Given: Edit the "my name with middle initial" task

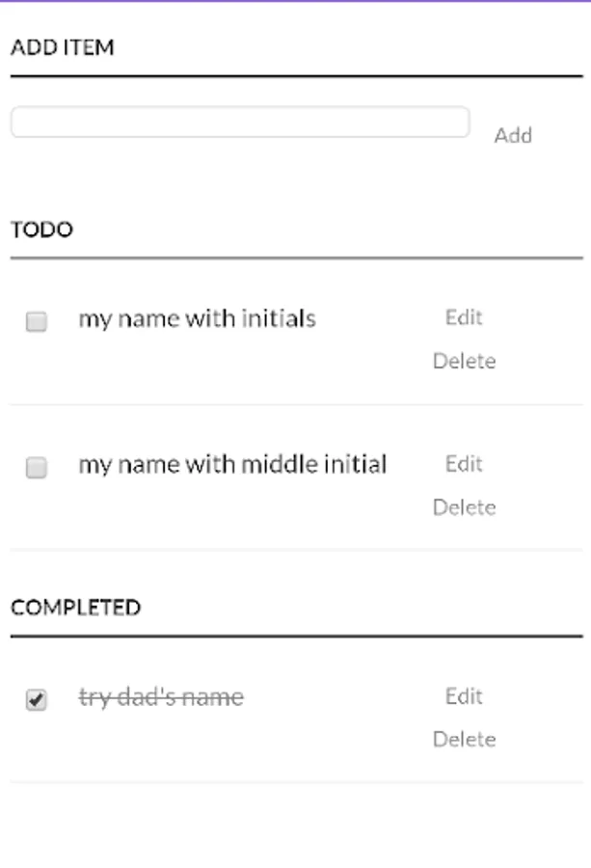Looking at the screenshot, I should tap(464, 464).
